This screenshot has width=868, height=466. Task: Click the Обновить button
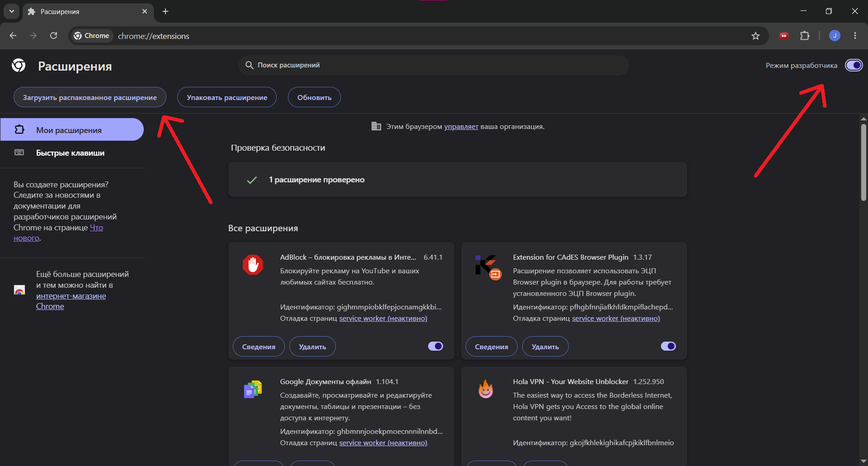pos(314,97)
